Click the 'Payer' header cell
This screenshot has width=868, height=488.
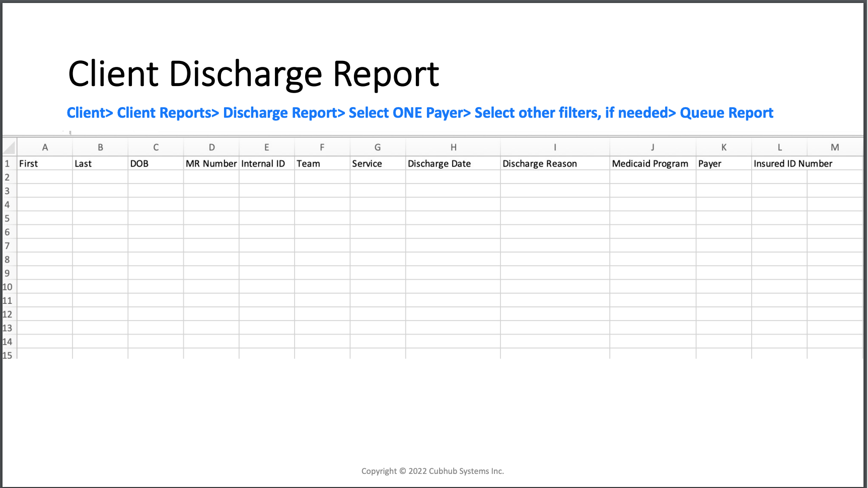(x=724, y=164)
